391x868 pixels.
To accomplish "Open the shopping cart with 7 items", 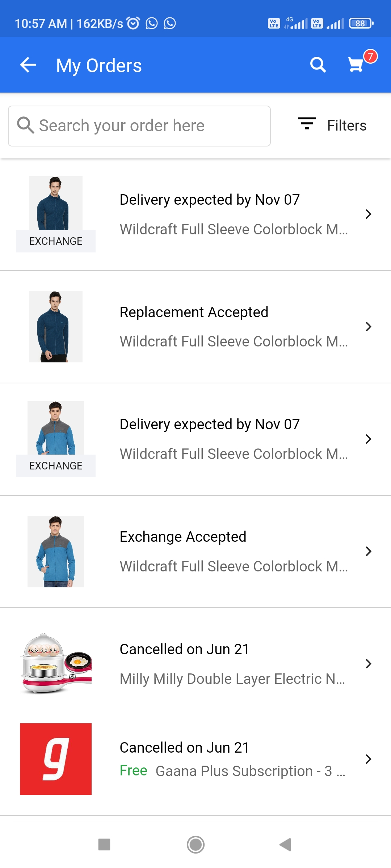I will 357,64.
